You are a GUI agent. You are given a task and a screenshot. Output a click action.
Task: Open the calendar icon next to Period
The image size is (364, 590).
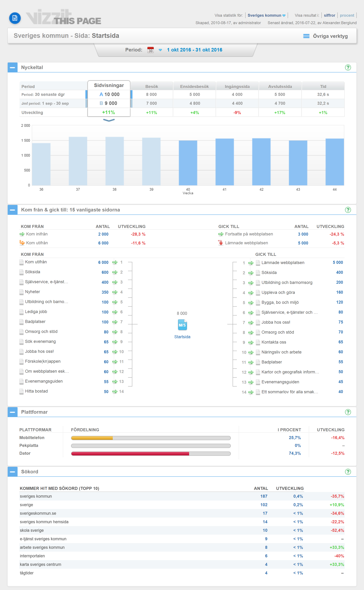click(x=150, y=50)
